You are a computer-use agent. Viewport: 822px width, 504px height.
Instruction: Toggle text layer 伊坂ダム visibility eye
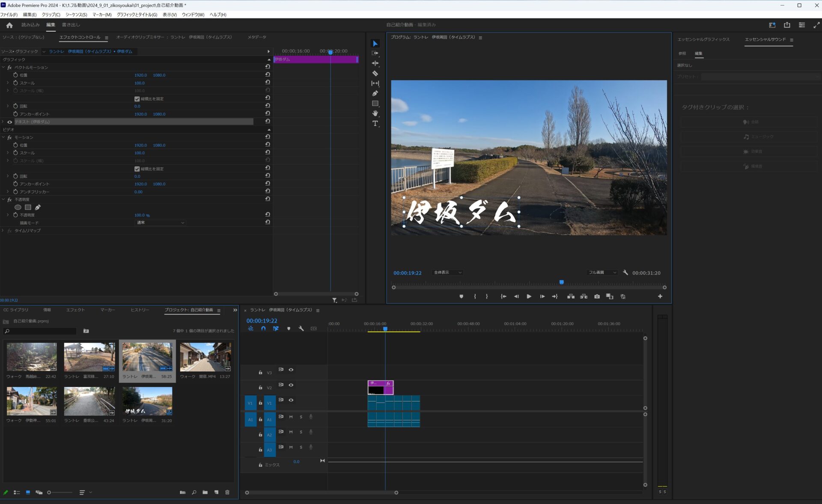coord(9,122)
